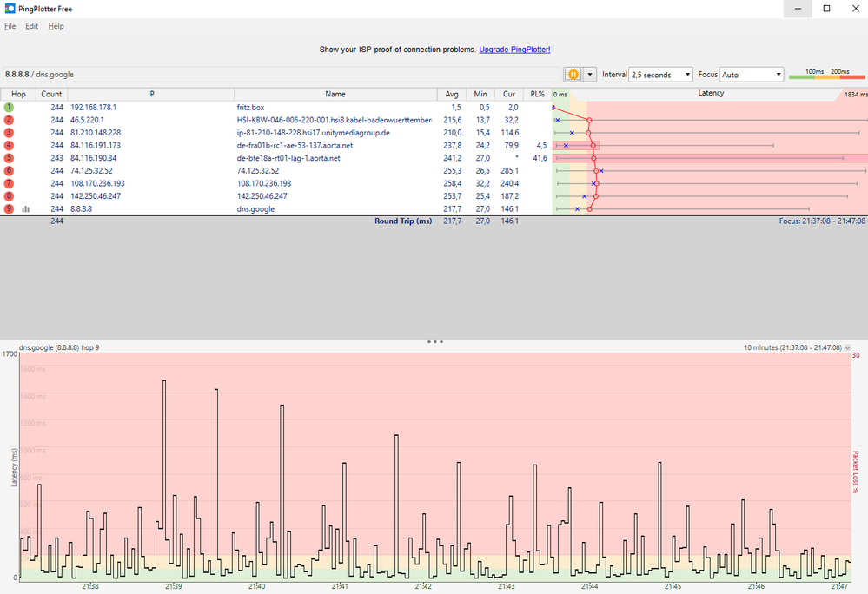Click the fritz.box name cell
This screenshot has width=868, height=594.
(x=251, y=108)
